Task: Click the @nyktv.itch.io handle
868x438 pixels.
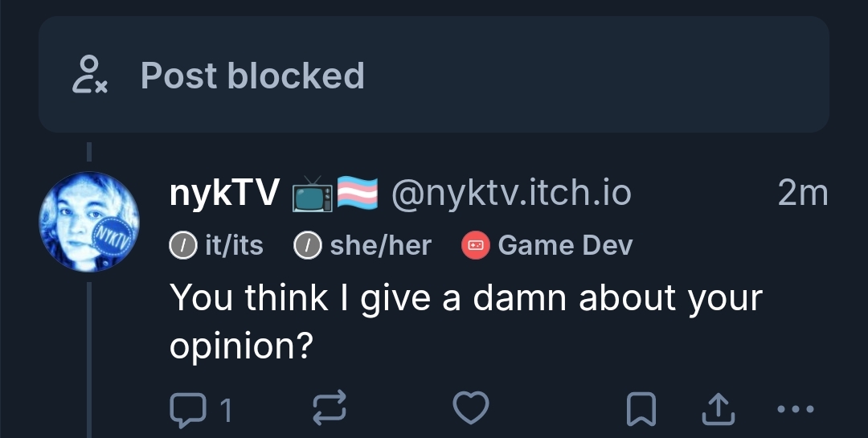Action: point(511,194)
